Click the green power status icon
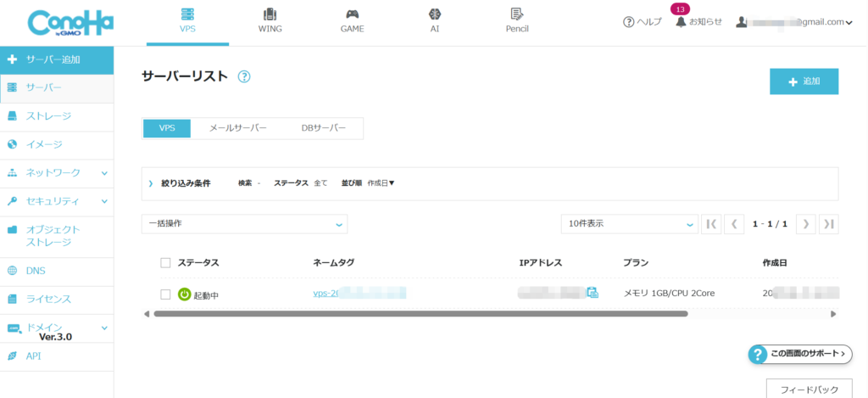The width and height of the screenshot is (868, 398). point(185,294)
